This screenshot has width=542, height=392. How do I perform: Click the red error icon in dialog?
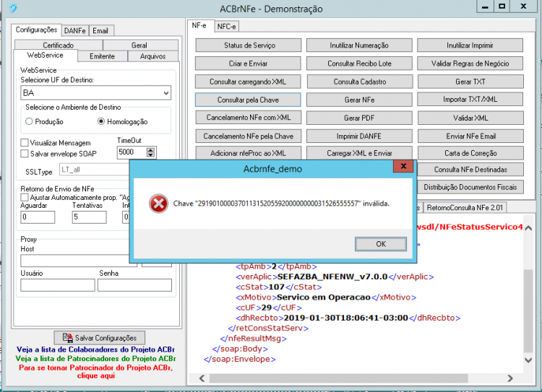point(158,204)
